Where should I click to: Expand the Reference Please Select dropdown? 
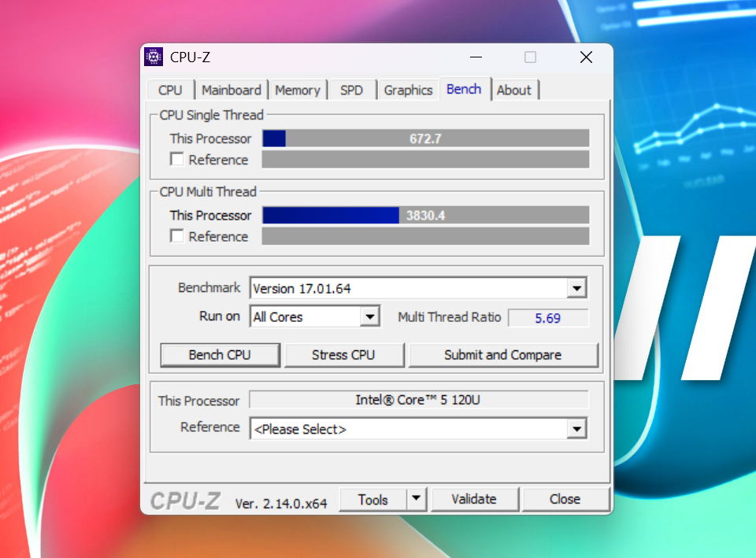pyautogui.click(x=576, y=429)
